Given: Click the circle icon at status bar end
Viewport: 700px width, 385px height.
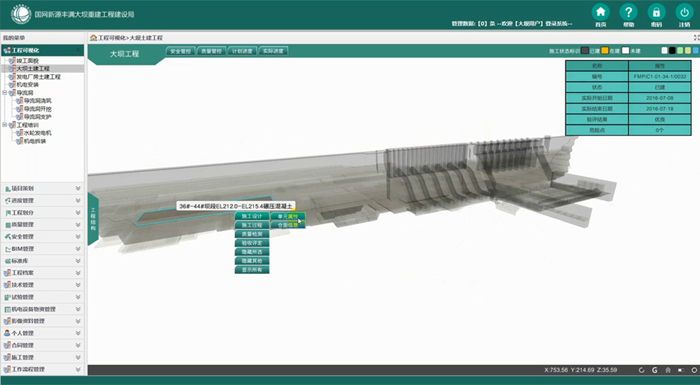Looking at the screenshot, I should coord(694,370).
